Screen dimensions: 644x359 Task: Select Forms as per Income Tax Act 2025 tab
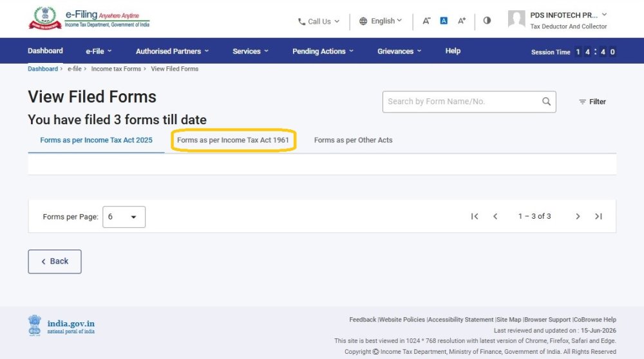(x=96, y=140)
